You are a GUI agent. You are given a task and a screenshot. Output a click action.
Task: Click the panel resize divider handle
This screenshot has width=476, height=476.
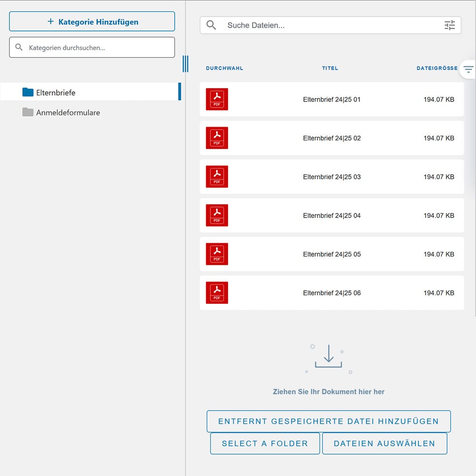(185, 64)
